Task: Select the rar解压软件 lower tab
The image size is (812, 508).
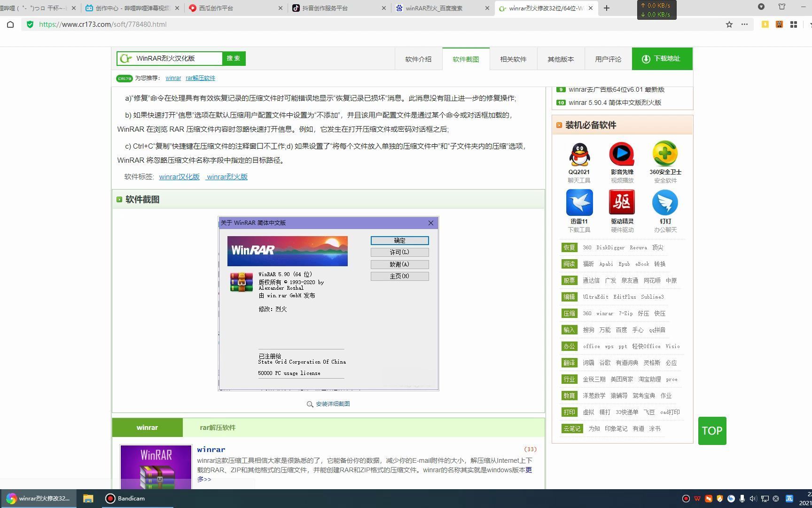Action: tap(218, 428)
